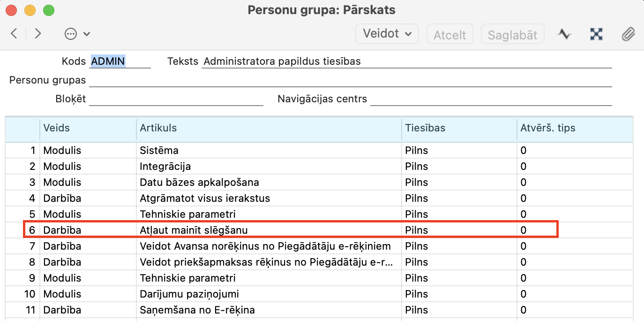
Task: Go to the next record arrow
Action: click(38, 34)
